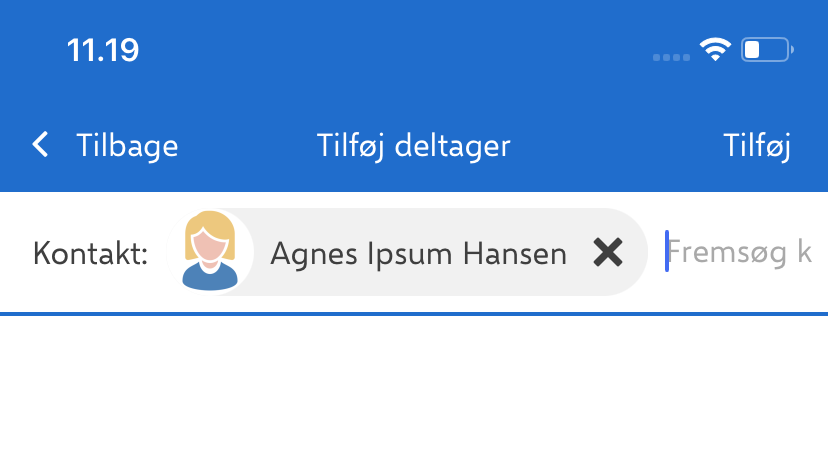This screenshot has width=828, height=461.
Task: Click blank header space right of Tilbage
Action: [x=245, y=146]
